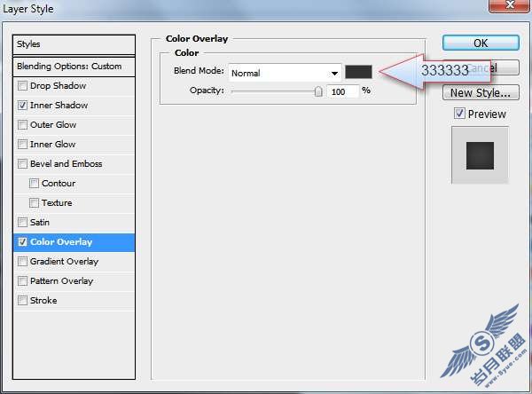
Task: Close the Layer Style dialog
Action: click(510, 5)
